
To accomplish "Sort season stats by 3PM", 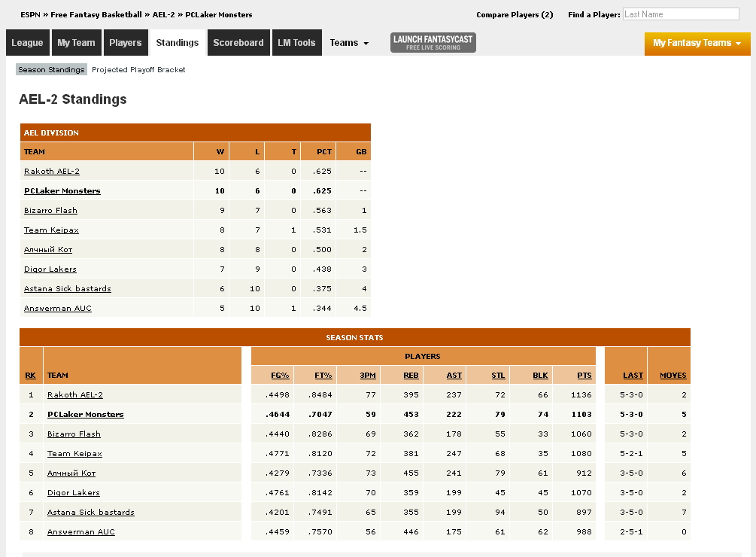I will coord(368,375).
